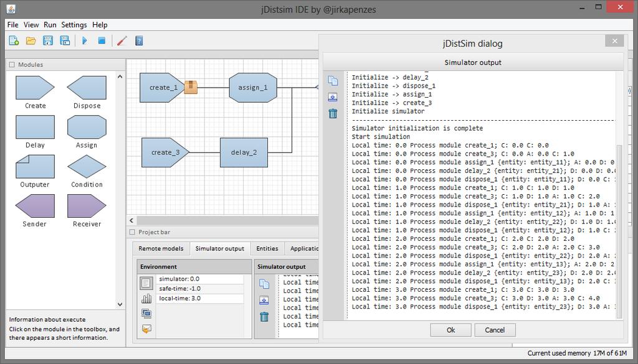Click save icon in bottom Simulator output panel
The height and width of the screenshot is (364, 638).
[264, 300]
